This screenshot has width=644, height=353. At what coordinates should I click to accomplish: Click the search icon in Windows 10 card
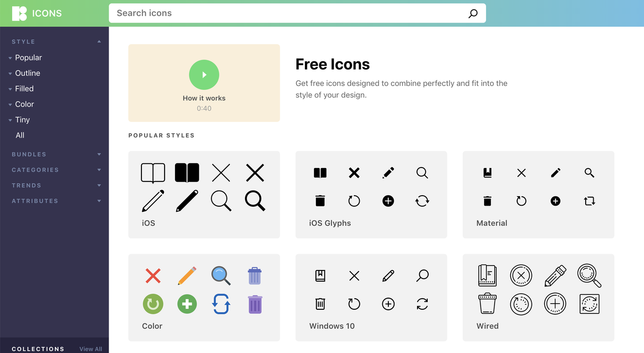click(422, 276)
